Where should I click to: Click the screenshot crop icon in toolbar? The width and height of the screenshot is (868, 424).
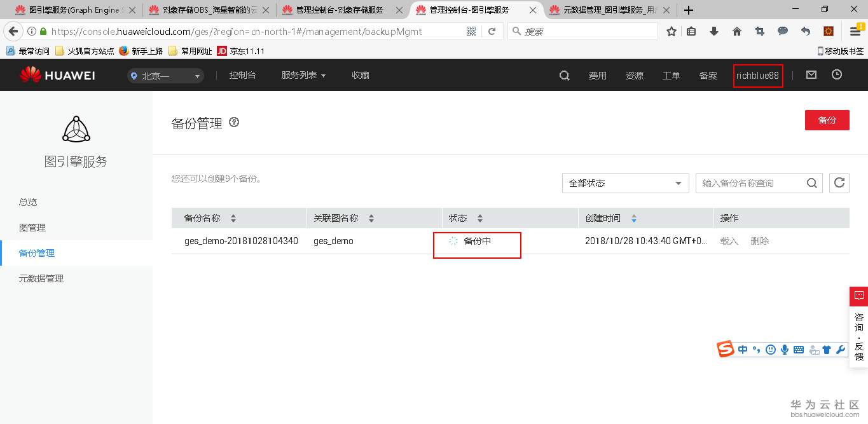pyautogui.click(x=760, y=31)
